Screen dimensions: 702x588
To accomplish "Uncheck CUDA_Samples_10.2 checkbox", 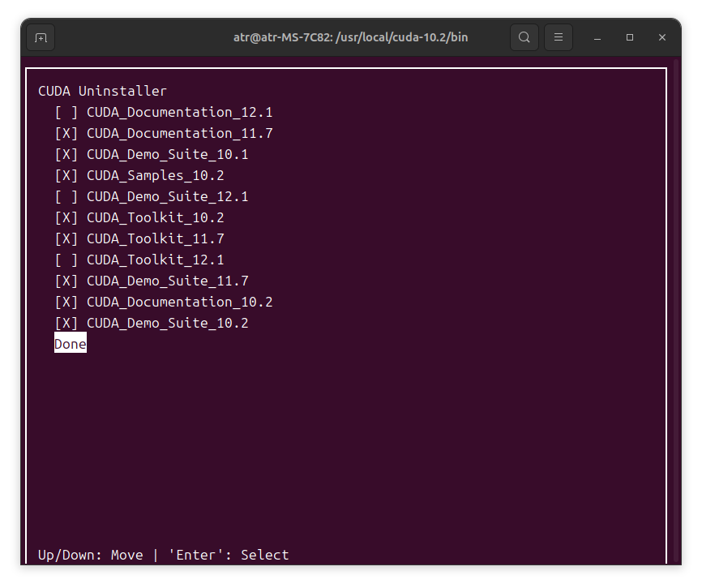I will tap(66, 175).
